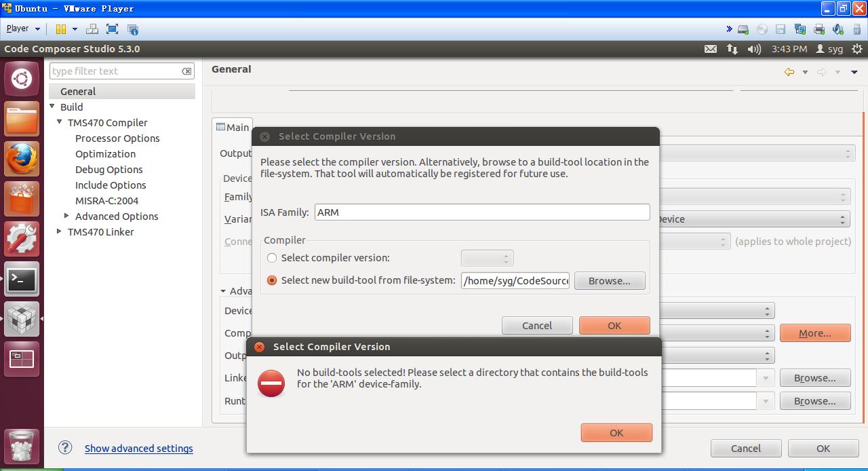Open the power session gear menu

(856, 49)
